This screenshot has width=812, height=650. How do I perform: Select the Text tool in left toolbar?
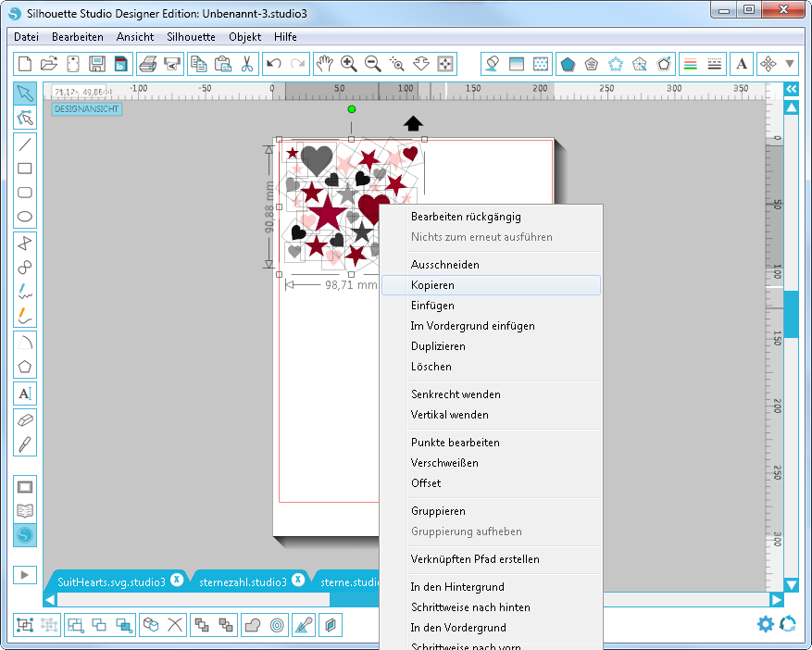(x=25, y=394)
